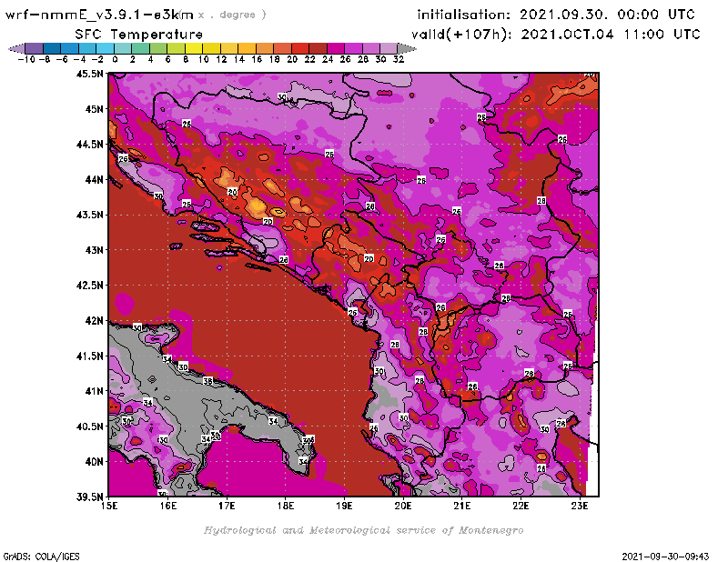Select the purple swatch between -10 and -8
The height and width of the screenshot is (562, 728).
34,47
